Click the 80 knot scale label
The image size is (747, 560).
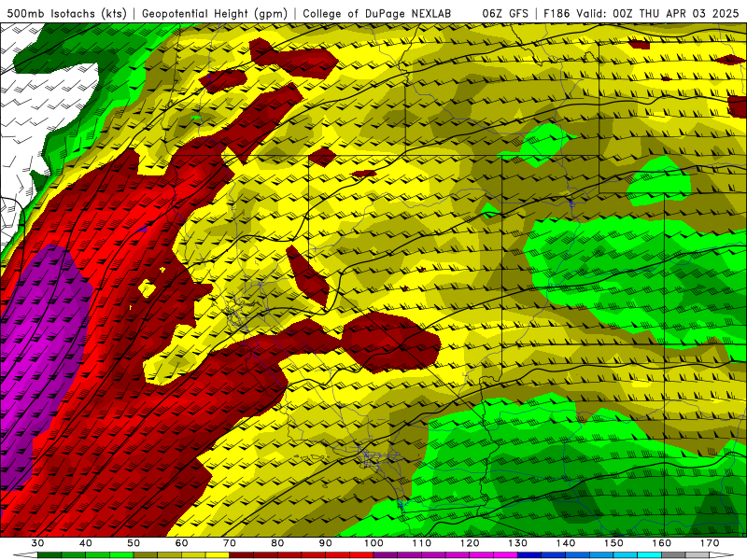[277, 543]
